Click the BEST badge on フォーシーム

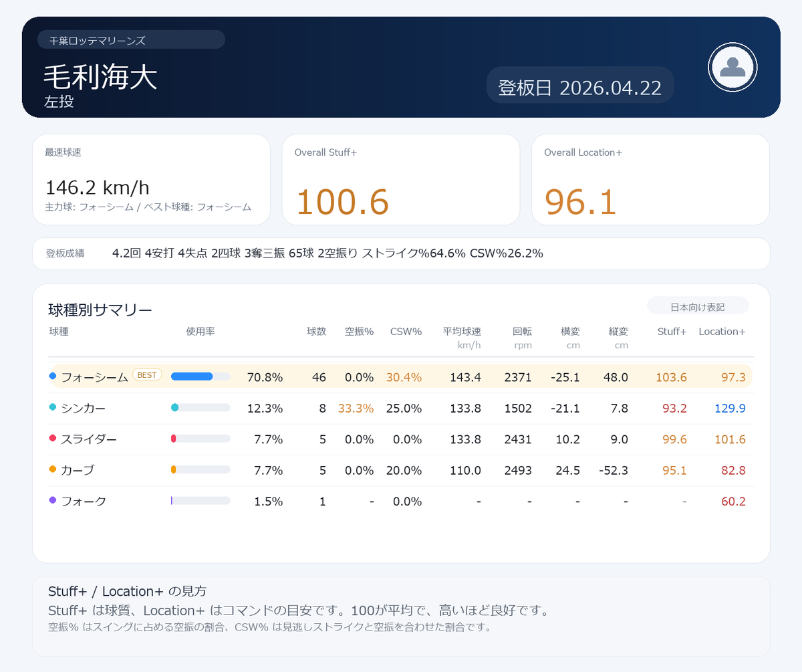coord(147,375)
